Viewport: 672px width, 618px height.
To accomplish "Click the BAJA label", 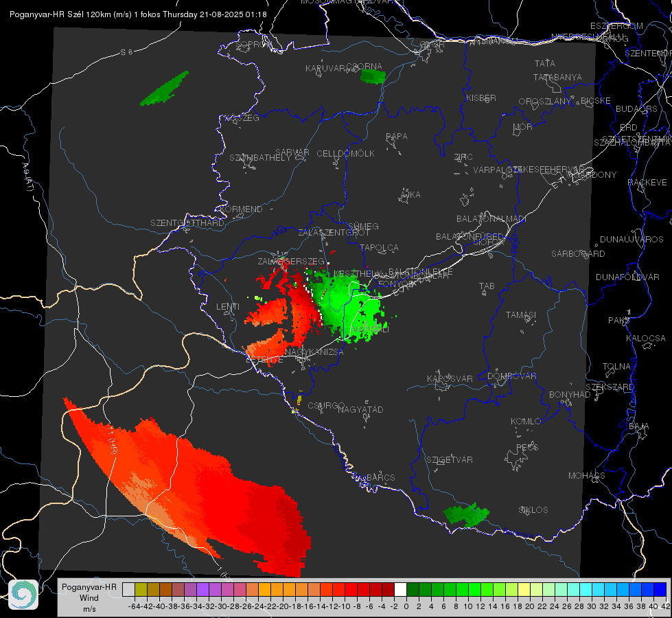I will coord(639,426).
